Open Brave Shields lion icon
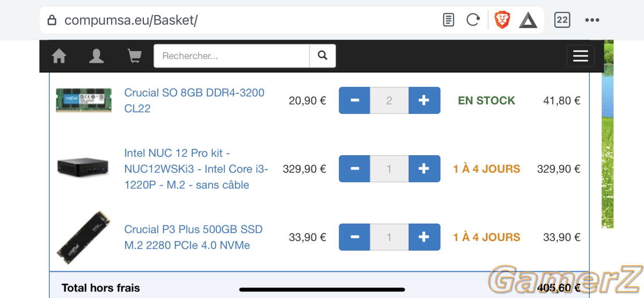This screenshot has width=644, height=298. click(502, 20)
